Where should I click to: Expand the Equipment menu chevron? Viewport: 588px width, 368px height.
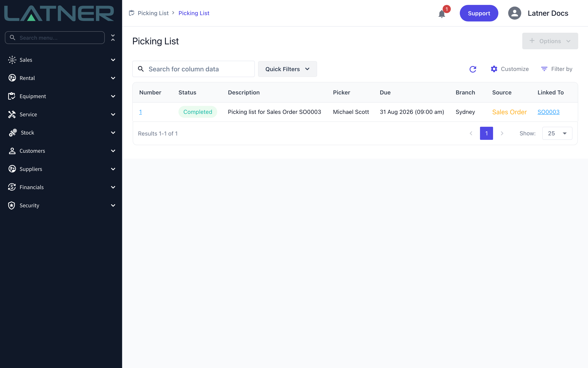(113, 96)
